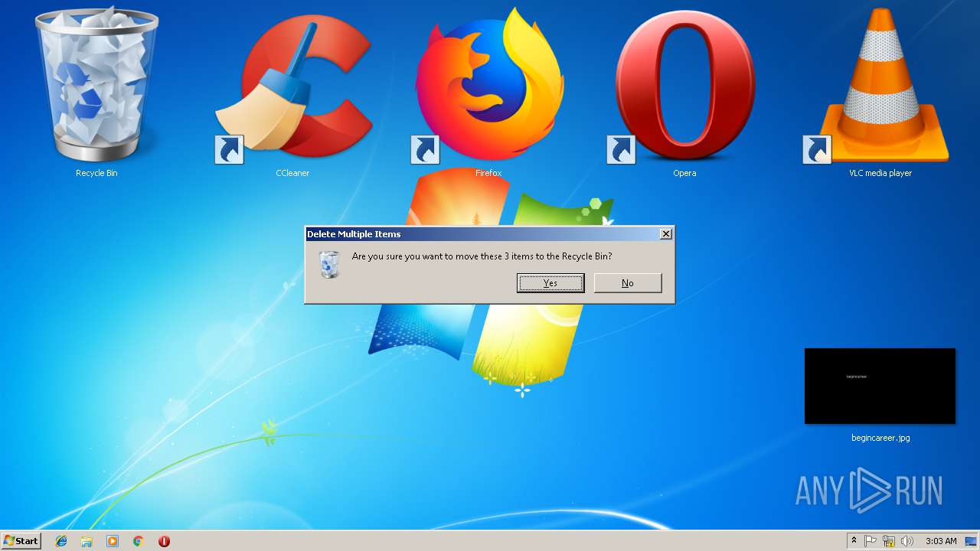Click the 'CCleaner' label text
The width and height of the screenshot is (980, 551).
292,173
